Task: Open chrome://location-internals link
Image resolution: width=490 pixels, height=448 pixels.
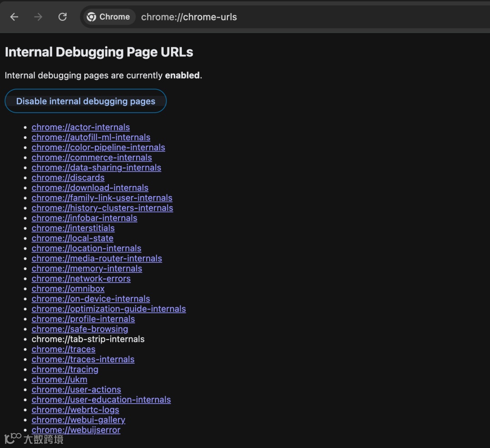Action: coord(87,248)
